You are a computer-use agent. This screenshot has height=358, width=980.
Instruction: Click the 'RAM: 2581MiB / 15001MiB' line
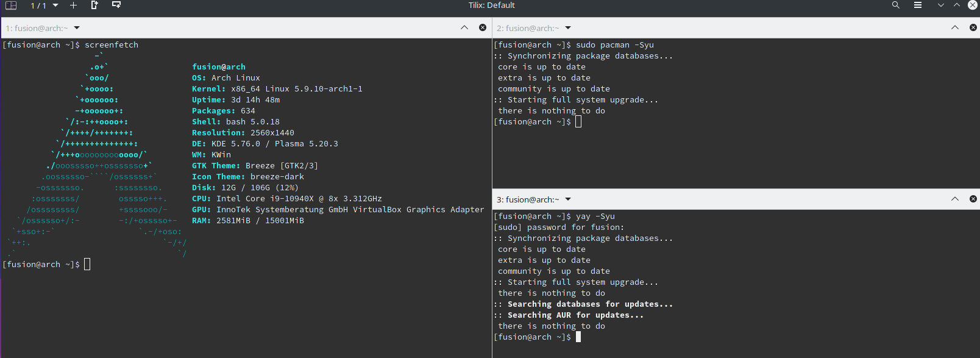coord(248,221)
